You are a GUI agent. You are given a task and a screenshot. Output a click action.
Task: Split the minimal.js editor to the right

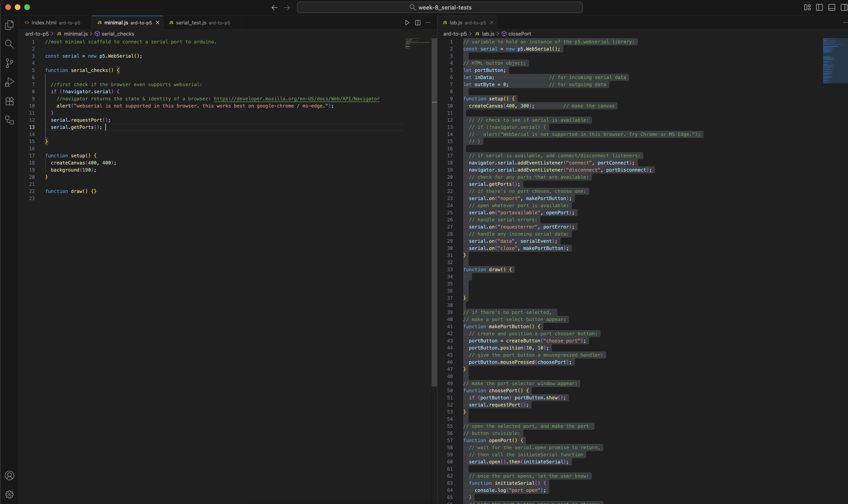[418, 23]
